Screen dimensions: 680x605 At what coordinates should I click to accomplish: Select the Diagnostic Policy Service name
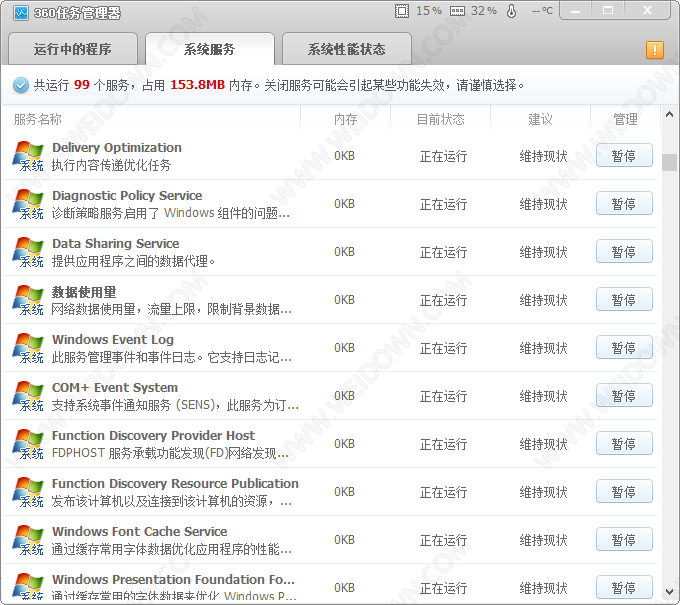point(127,196)
